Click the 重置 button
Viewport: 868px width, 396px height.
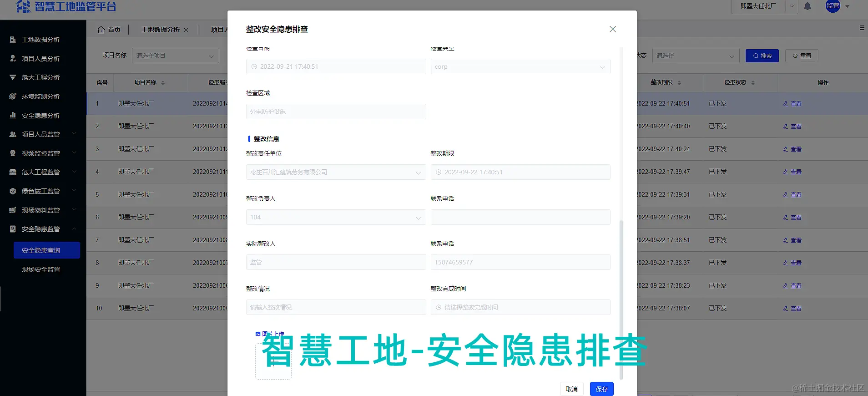pos(802,56)
